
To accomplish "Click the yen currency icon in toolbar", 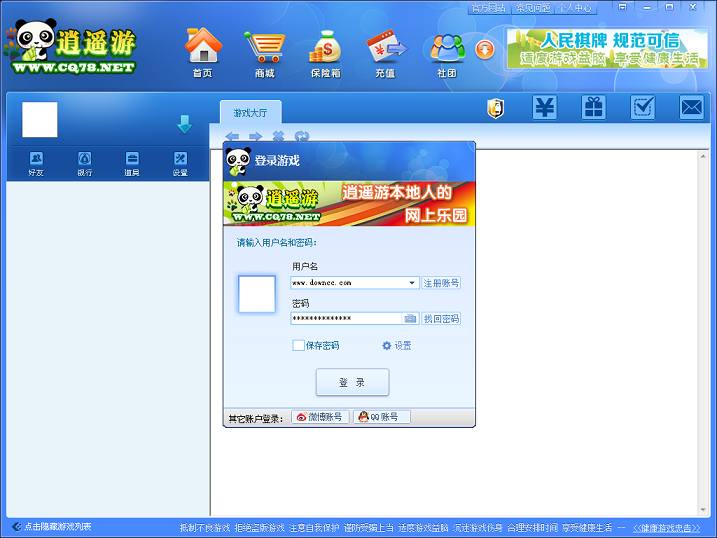I will pos(544,108).
